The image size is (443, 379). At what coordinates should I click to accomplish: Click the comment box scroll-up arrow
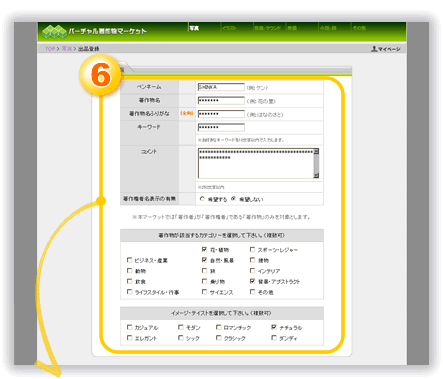coord(316,151)
